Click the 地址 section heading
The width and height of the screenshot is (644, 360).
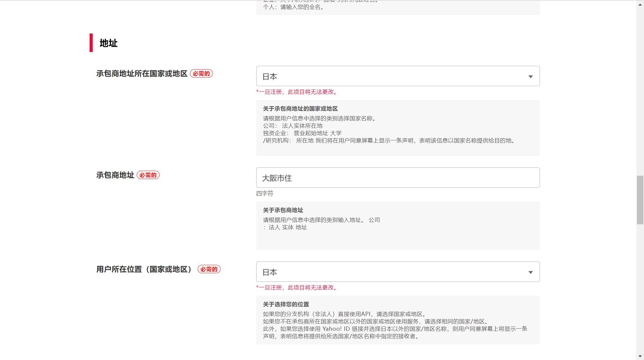tap(108, 43)
